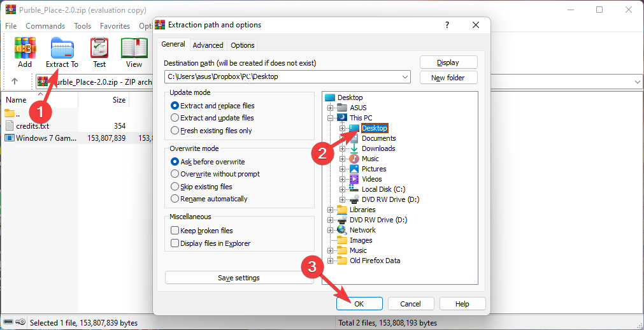Click the OK button
Image resolution: width=644 pixels, height=330 pixels.
click(359, 304)
